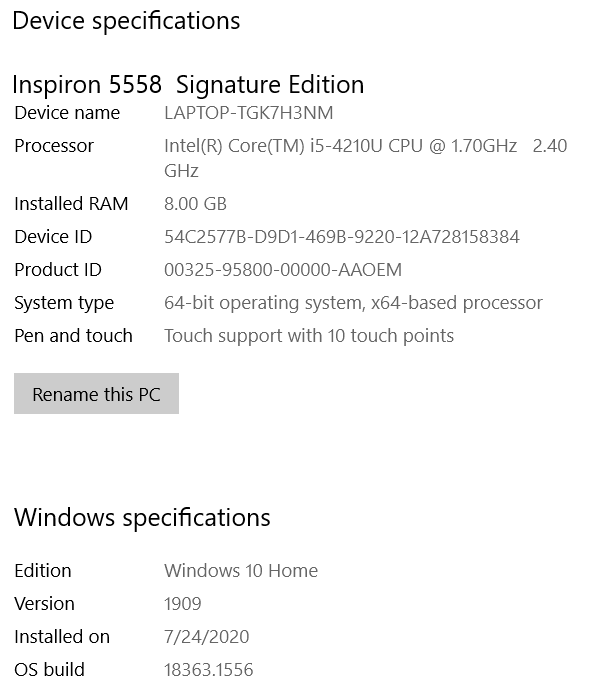Click the System type label

click(x=64, y=303)
